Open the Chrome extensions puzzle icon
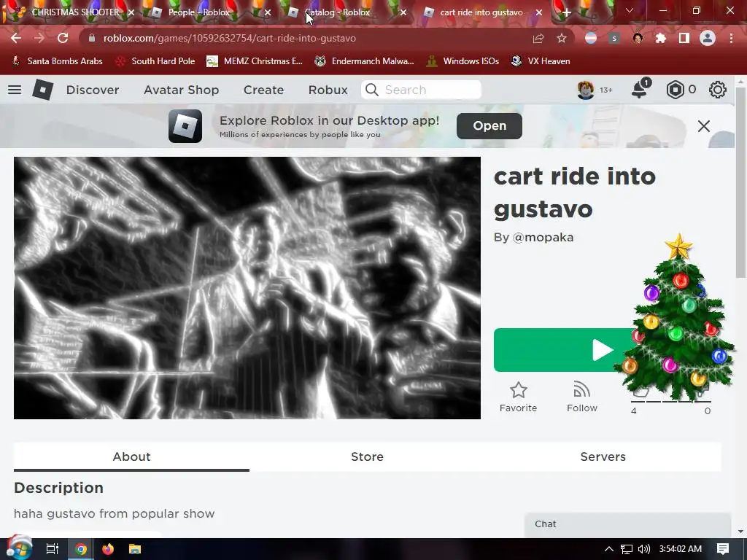The image size is (747, 560). [x=661, y=38]
